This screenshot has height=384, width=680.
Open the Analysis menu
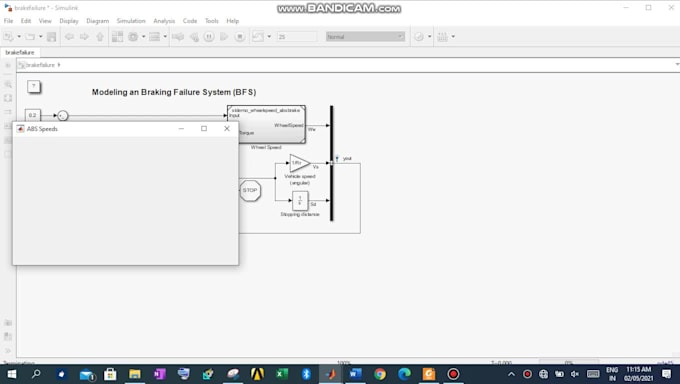(x=164, y=21)
